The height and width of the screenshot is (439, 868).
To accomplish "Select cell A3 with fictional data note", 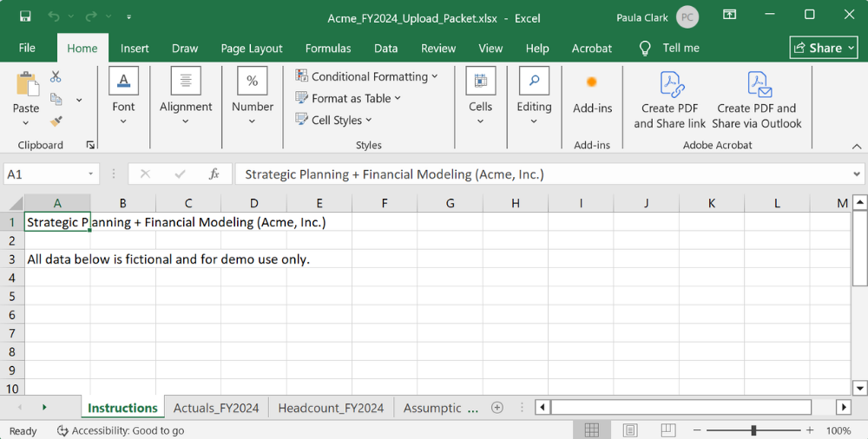I will point(57,259).
